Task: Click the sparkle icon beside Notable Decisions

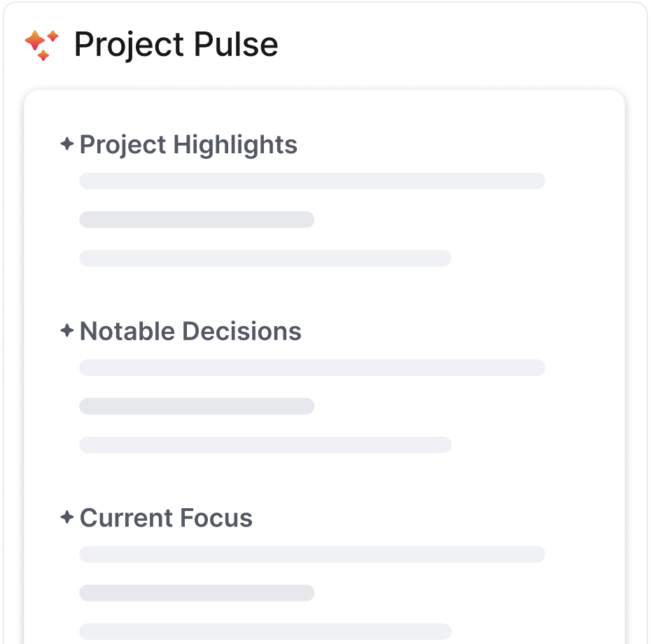Action: pos(67,330)
